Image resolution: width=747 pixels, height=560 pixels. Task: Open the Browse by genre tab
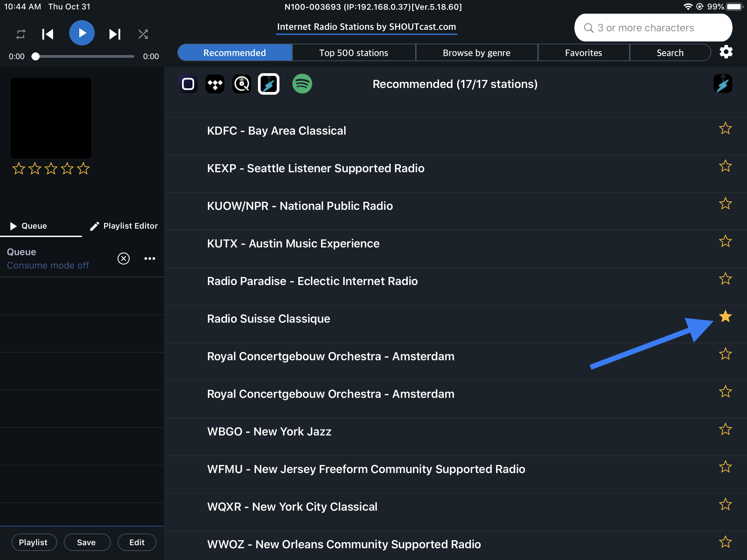tap(476, 53)
